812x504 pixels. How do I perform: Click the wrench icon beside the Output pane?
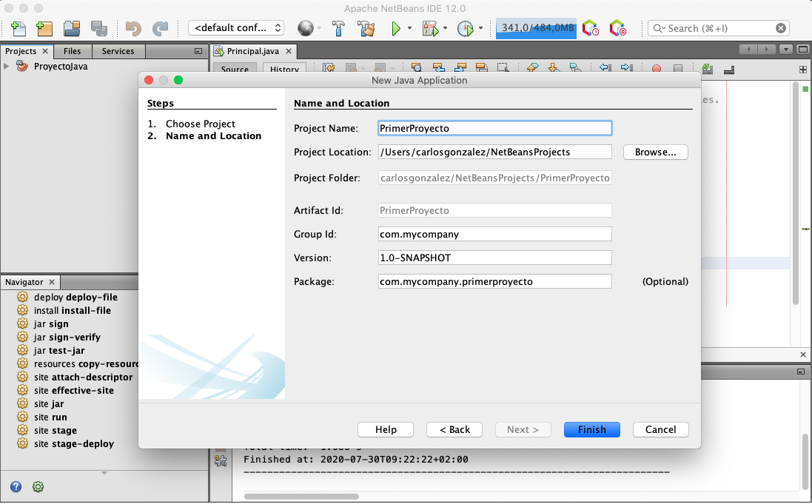coord(221,460)
